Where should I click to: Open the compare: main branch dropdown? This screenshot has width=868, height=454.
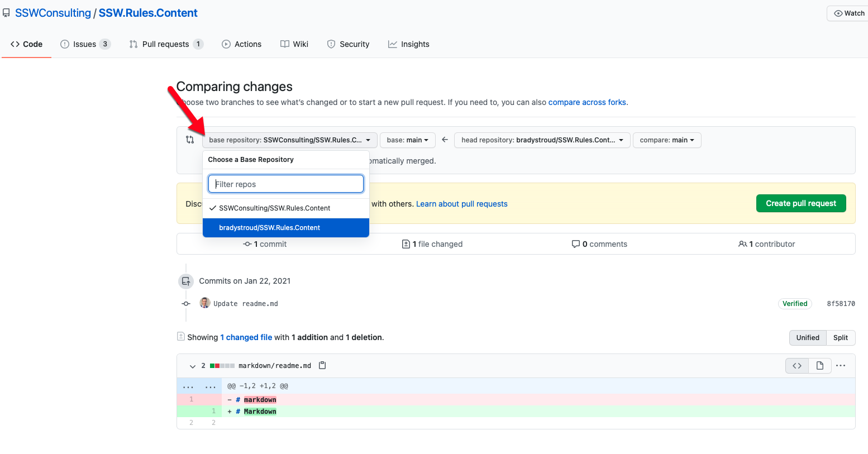pyautogui.click(x=667, y=140)
